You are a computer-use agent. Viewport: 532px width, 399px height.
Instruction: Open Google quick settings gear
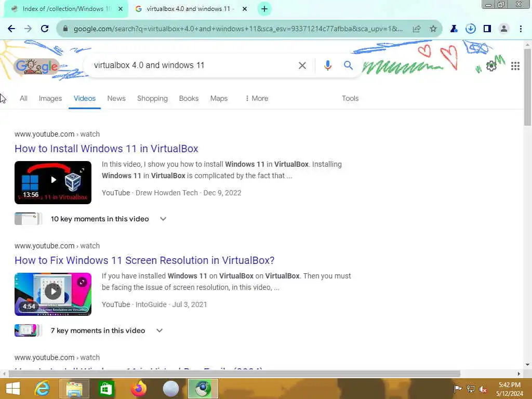[x=491, y=66]
